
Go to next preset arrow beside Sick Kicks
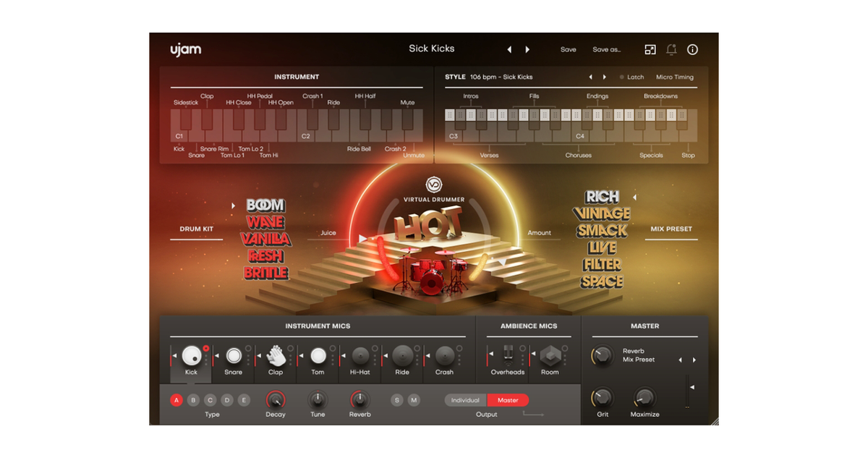click(527, 49)
